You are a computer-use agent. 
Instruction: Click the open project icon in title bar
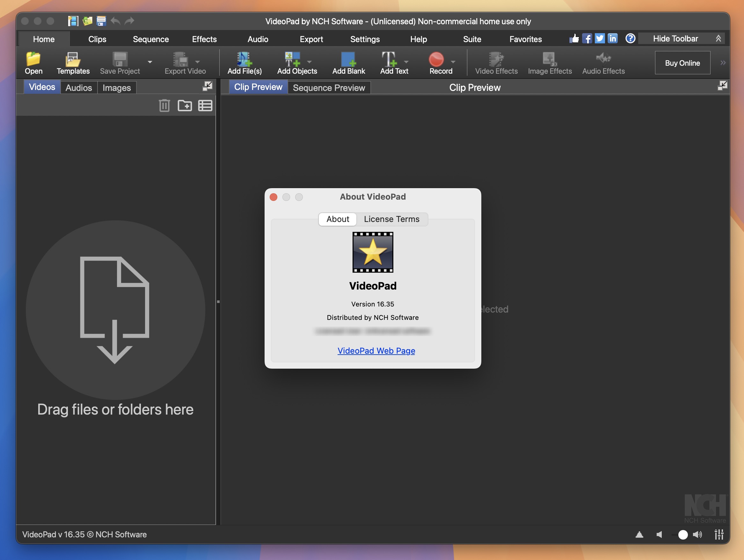pyautogui.click(x=87, y=21)
